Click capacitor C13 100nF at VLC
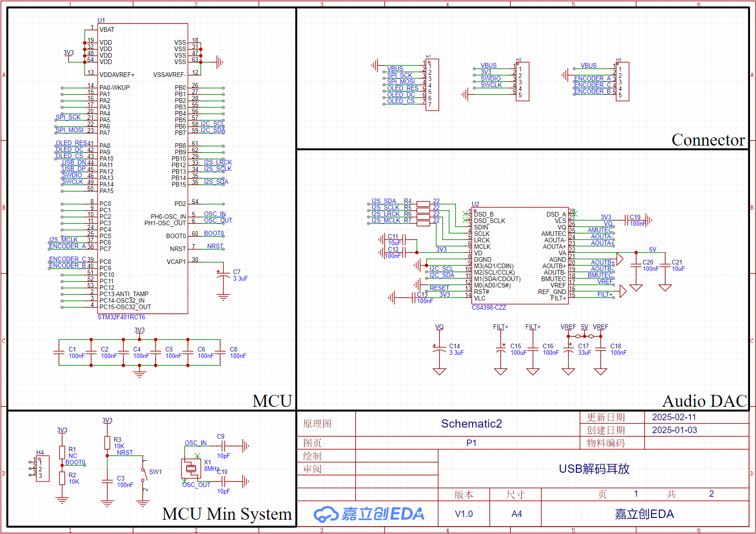This screenshot has width=756, height=534. click(414, 298)
